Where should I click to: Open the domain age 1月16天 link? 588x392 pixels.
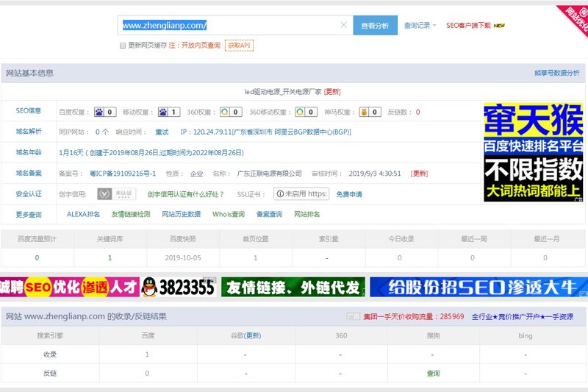(151, 153)
